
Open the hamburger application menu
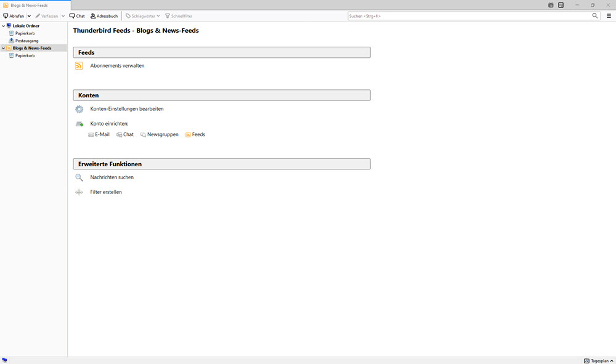point(609,16)
